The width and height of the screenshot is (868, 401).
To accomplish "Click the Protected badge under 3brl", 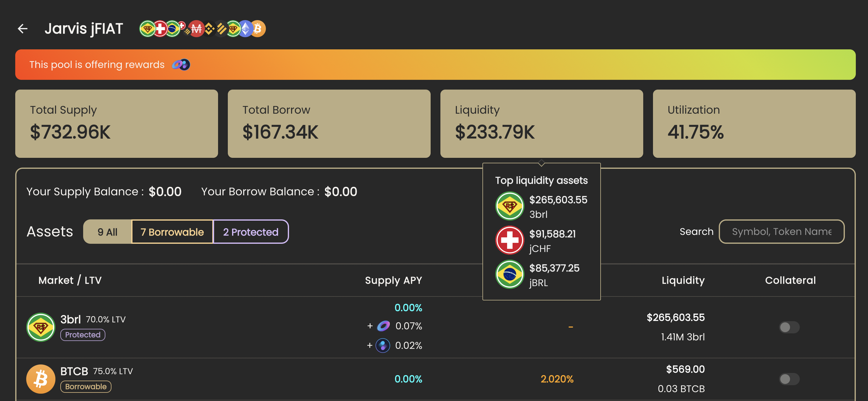I will (83, 335).
